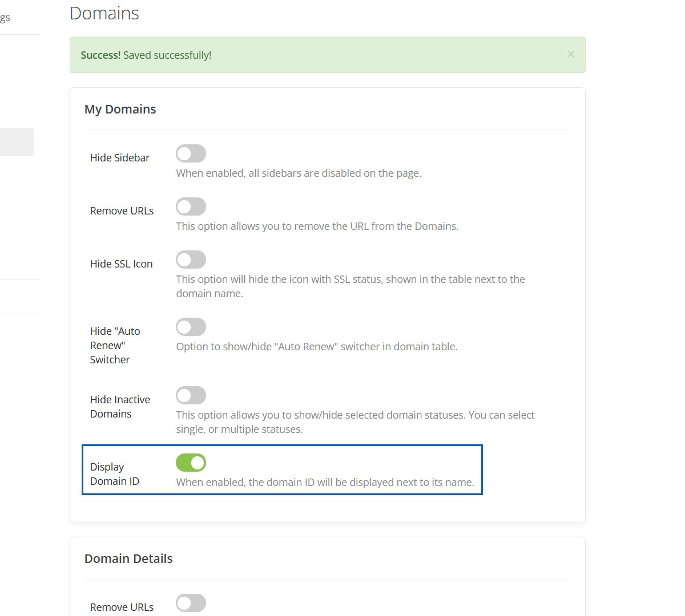This screenshot has width=685, height=616.
Task: Click the "Display Domain ID" label
Action: point(114,474)
